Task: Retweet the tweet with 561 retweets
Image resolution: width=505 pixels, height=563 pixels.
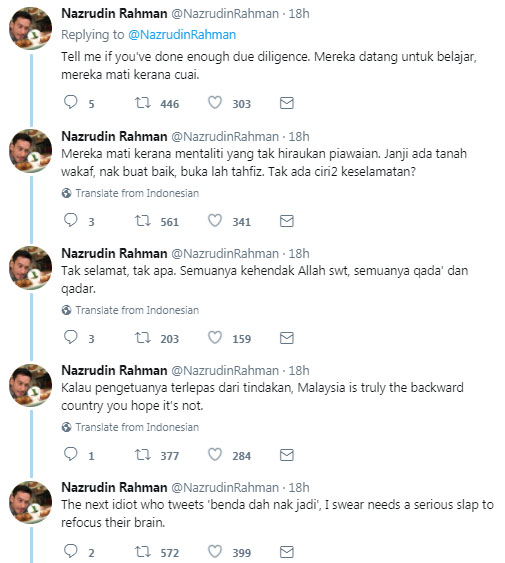Action: point(143,220)
